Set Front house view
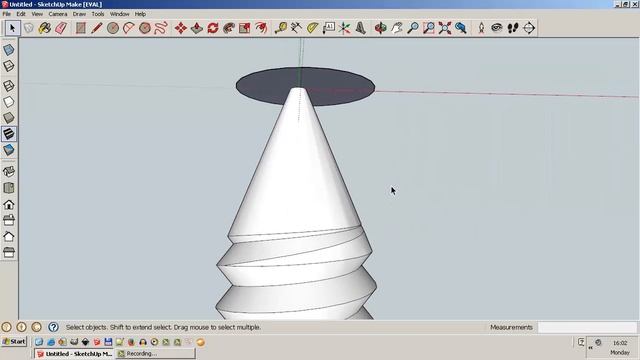 coord(9,204)
